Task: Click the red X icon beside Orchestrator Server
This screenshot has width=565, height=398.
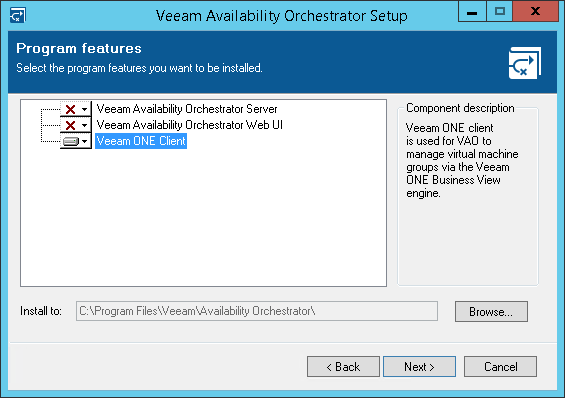Action: coord(71,109)
